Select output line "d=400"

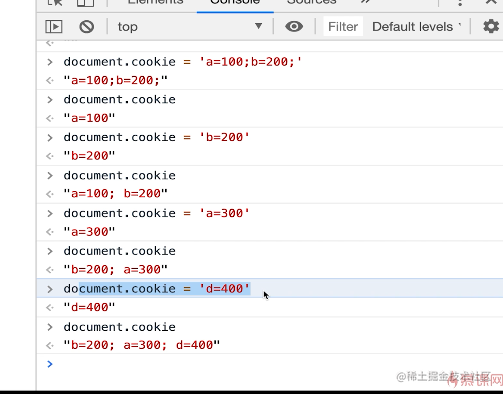coord(89,307)
